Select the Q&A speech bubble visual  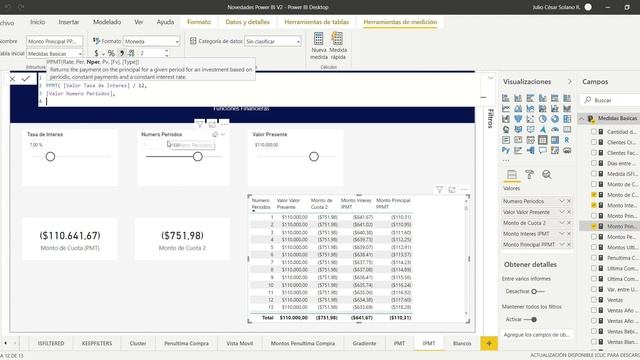542,150
